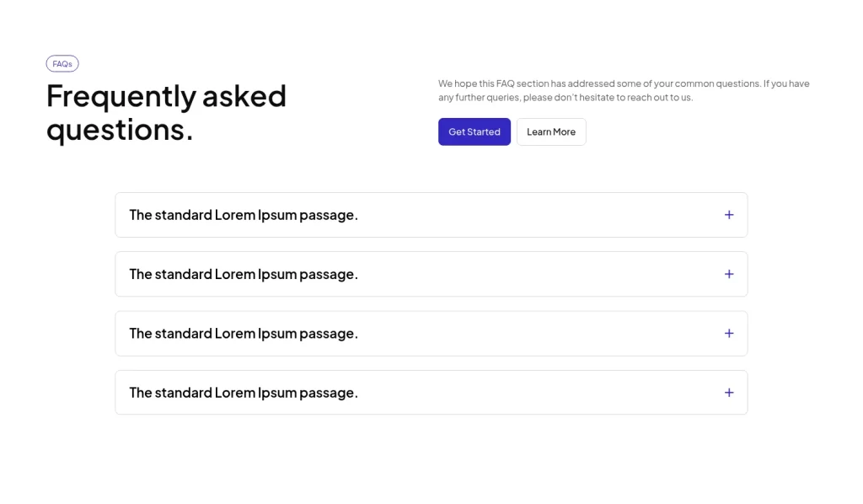Expand the first FAQ with its plus icon
The width and height of the screenshot is (863, 504).
click(x=729, y=215)
